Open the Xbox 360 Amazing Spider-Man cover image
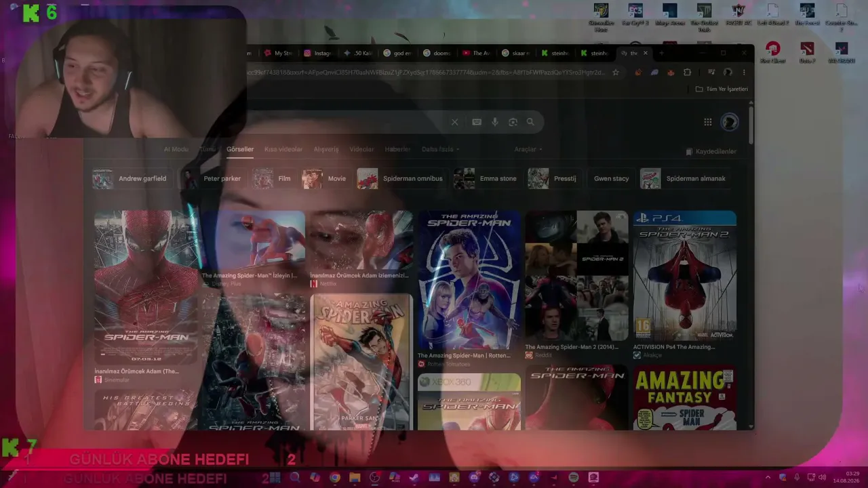This screenshot has width=868, height=488. (x=469, y=402)
